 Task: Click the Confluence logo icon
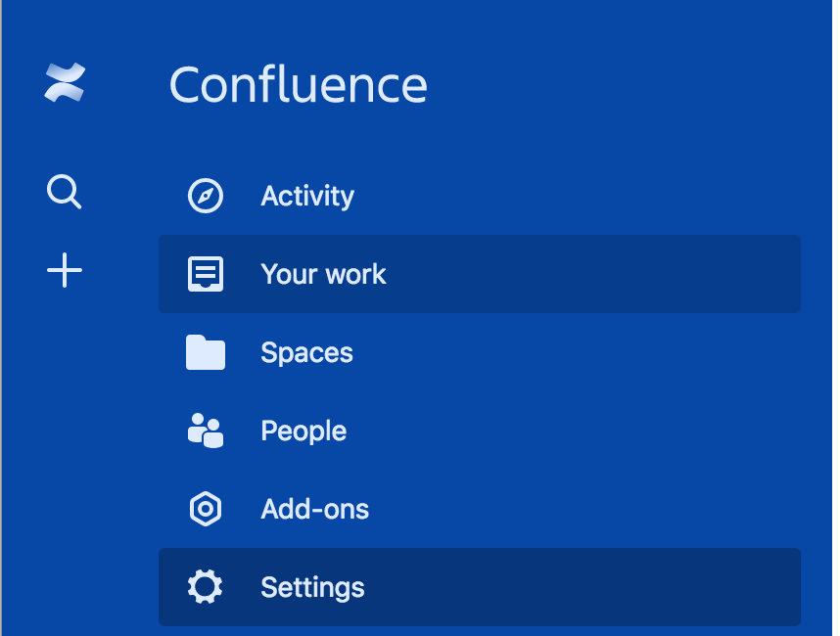[x=65, y=82]
